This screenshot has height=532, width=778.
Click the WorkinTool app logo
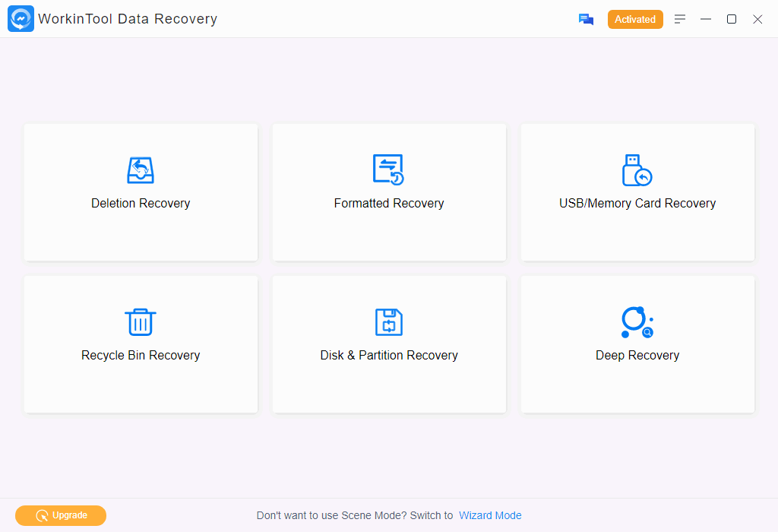pyautogui.click(x=21, y=19)
